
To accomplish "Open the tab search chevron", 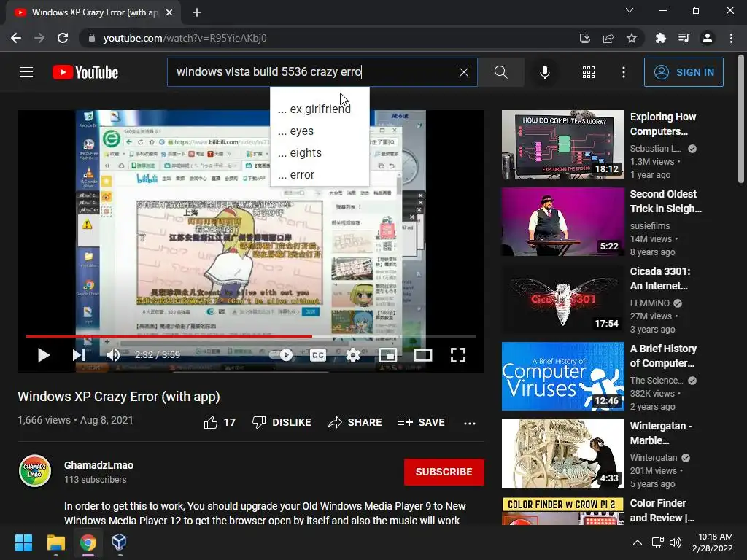I will [630, 10].
